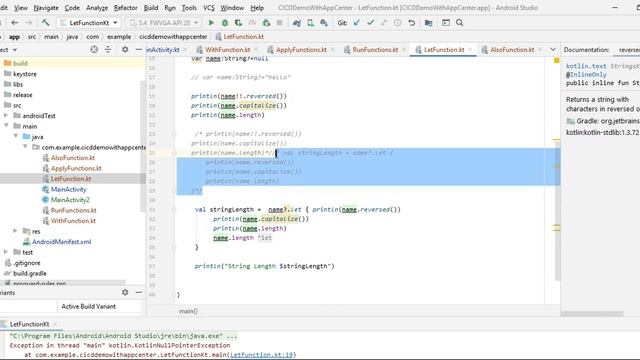Open the AVD Manager icon
The image size is (640, 360).
pyautogui.click(x=311, y=23)
